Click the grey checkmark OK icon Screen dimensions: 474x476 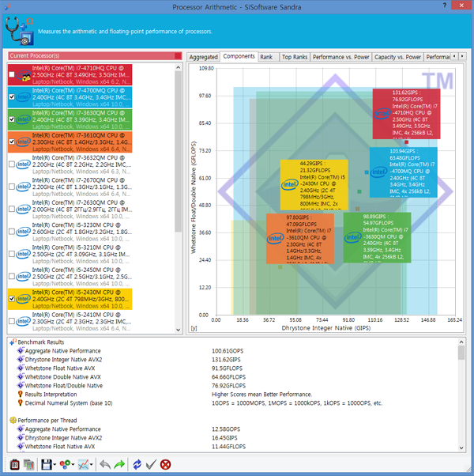[151, 464]
